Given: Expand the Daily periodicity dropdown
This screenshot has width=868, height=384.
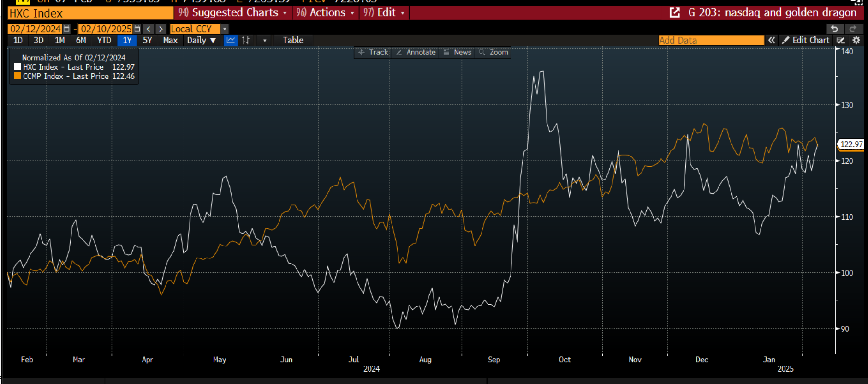Looking at the screenshot, I should pos(201,41).
